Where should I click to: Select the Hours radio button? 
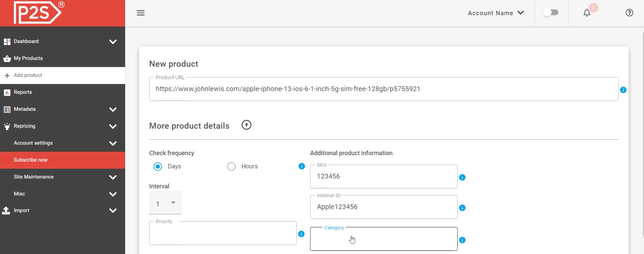tap(231, 166)
